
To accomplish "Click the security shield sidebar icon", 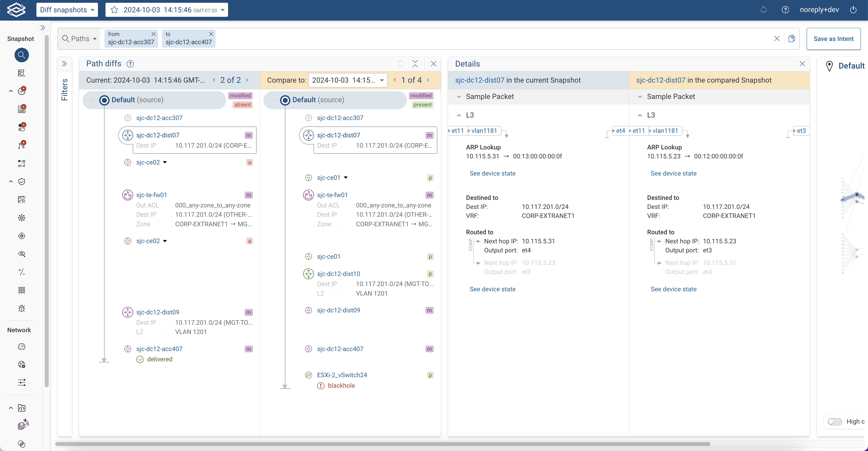I will (22, 182).
